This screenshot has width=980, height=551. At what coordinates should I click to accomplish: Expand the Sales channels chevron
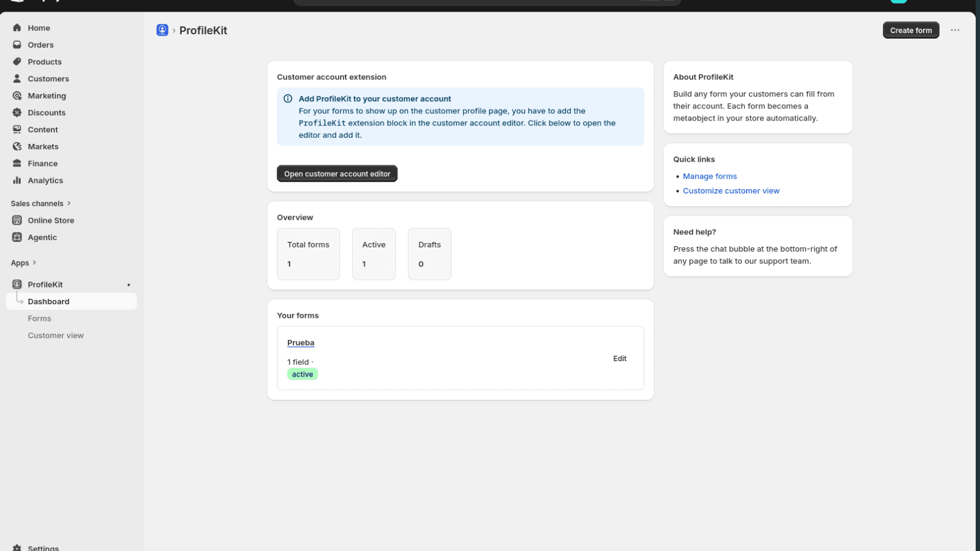click(69, 203)
